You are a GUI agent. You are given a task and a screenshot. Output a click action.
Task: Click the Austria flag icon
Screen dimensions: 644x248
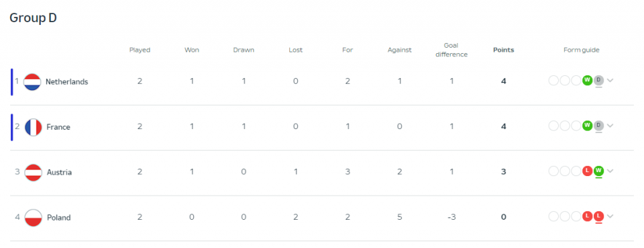pyautogui.click(x=33, y=172)
